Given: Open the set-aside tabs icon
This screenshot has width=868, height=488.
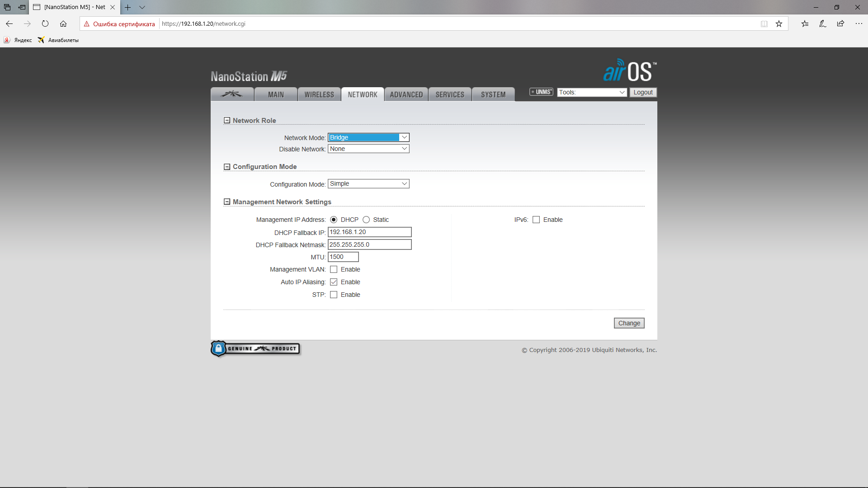Looking at the screenshot, I should click(7, 7).
